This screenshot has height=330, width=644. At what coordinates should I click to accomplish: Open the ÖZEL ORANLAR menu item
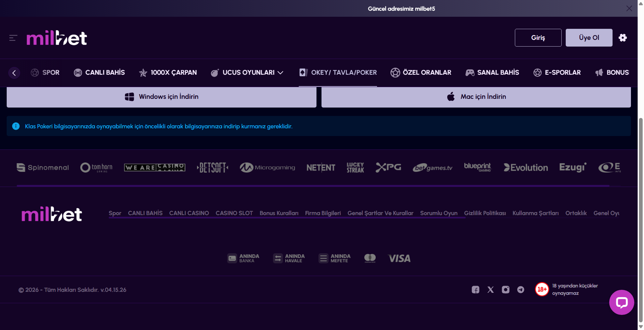point(421,73)
